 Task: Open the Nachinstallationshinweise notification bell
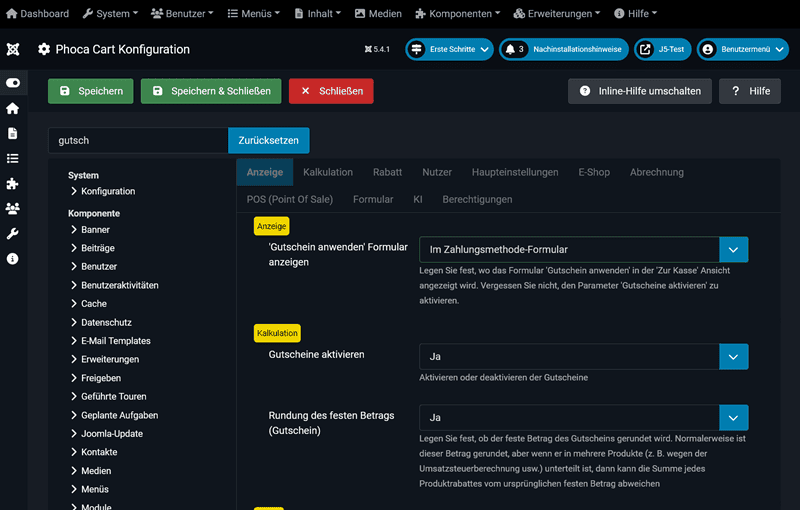coord(562,49)
